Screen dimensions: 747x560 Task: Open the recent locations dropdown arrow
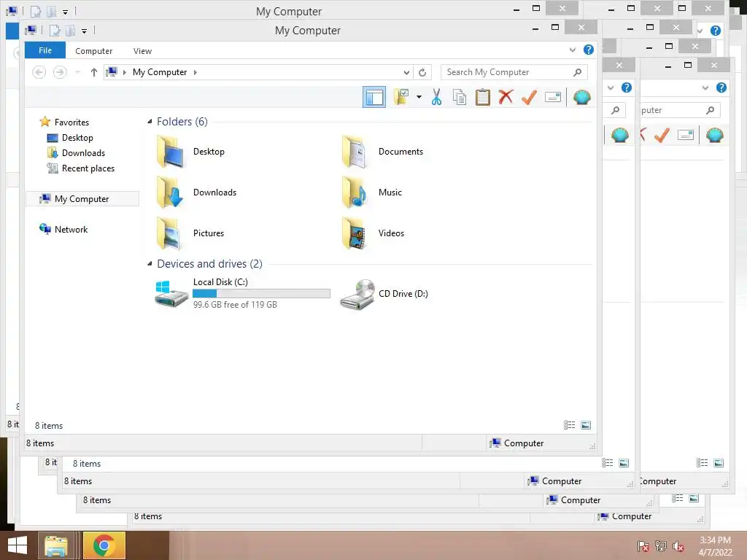pos(77,72)
